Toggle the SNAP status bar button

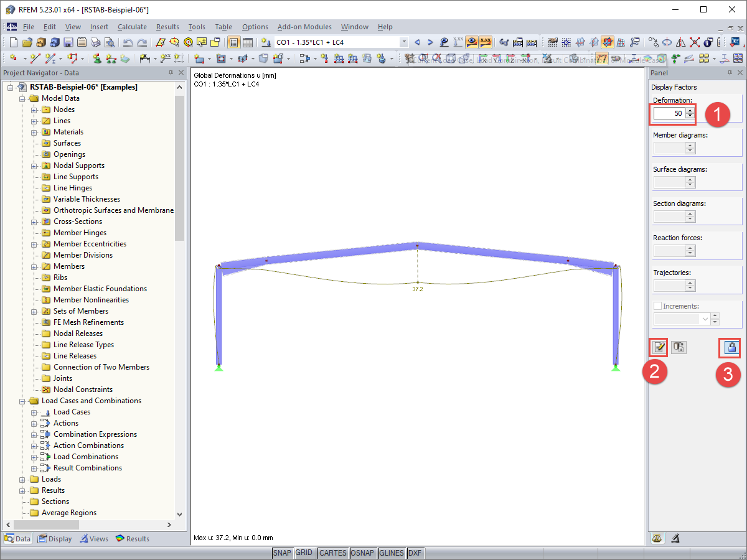[x=282, y=553]
